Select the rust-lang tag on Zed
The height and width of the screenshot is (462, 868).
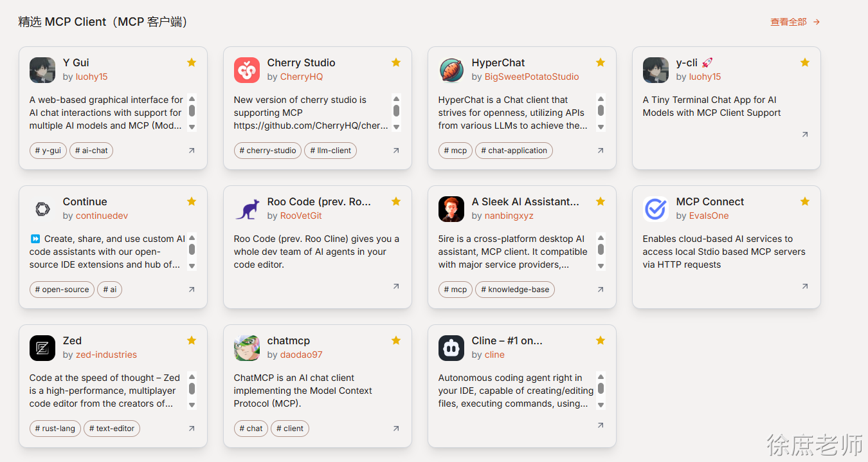55,429
